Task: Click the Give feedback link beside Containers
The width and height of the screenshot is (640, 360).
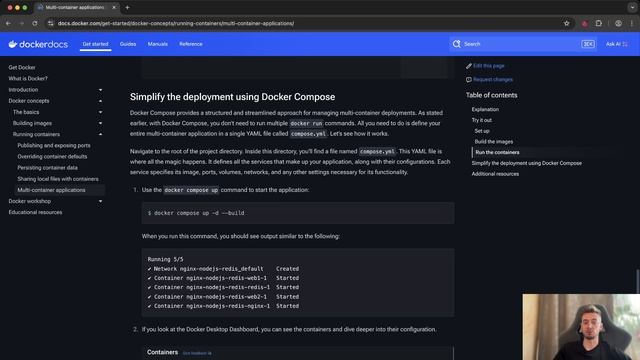Action: click(x=197, y=353)
